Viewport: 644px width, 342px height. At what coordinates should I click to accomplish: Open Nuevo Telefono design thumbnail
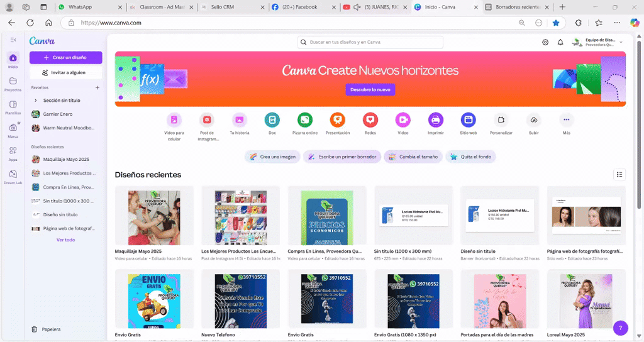pyautogui.click(x=241, y=299)
